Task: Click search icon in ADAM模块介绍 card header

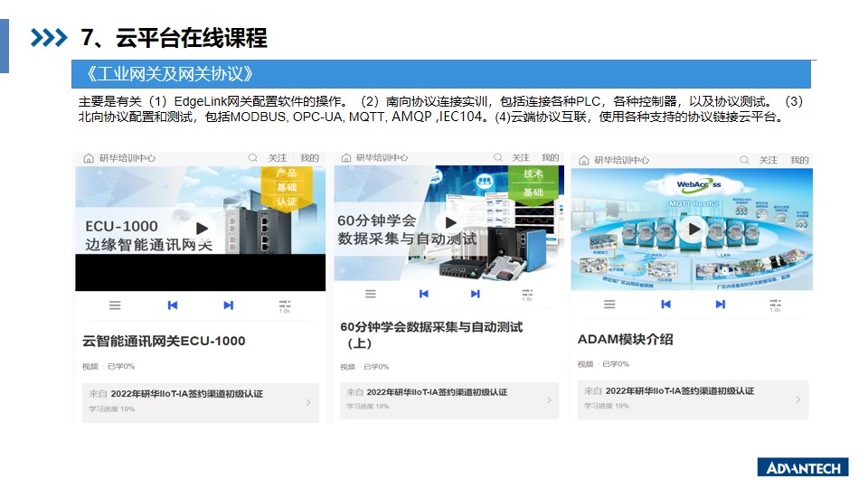Action: coord(744,160)
